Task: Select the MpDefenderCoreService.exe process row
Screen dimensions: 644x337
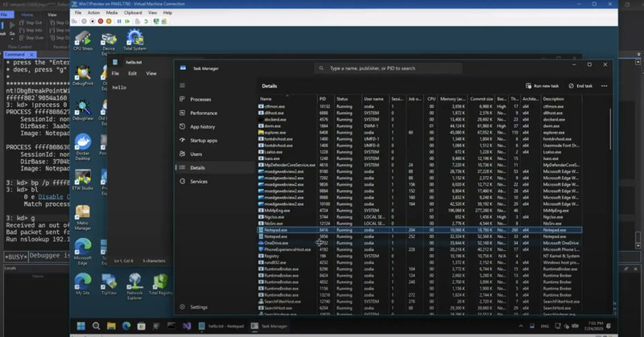Action: tap(419, 165)
